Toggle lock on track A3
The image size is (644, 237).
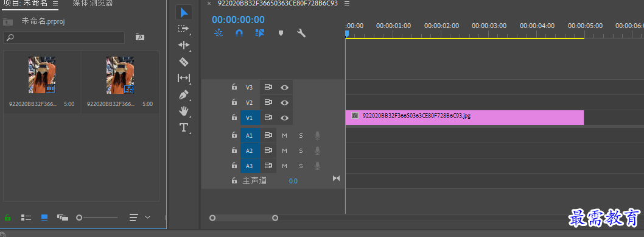click(234, 166)
